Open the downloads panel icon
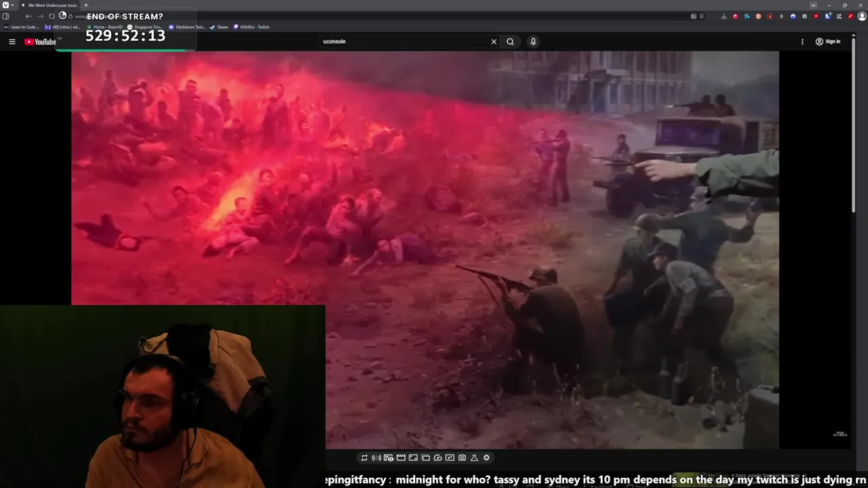 click(724, 16)
